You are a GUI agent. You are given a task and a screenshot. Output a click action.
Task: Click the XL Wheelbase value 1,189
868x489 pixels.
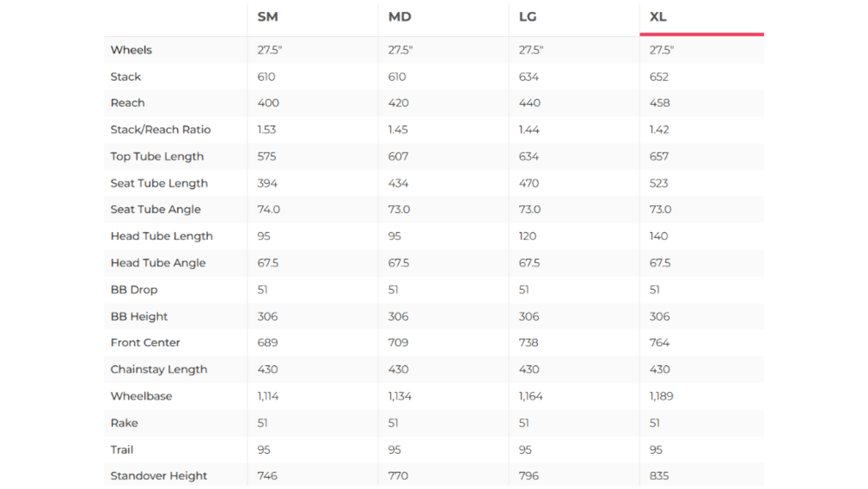[661, 396]
